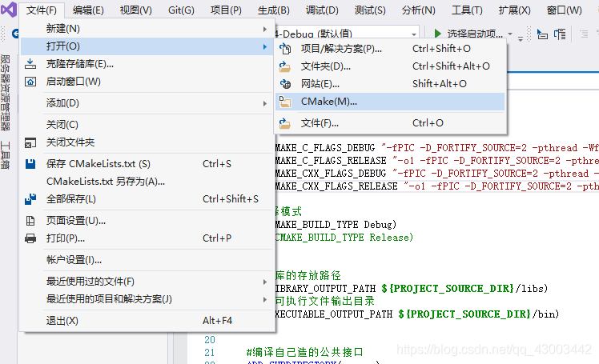The height and width of the screenshot is (364, 599).
Task: Click the save CMakeLists.txt floppy icon
Action: pyautogui.click(x=30, y=164)
